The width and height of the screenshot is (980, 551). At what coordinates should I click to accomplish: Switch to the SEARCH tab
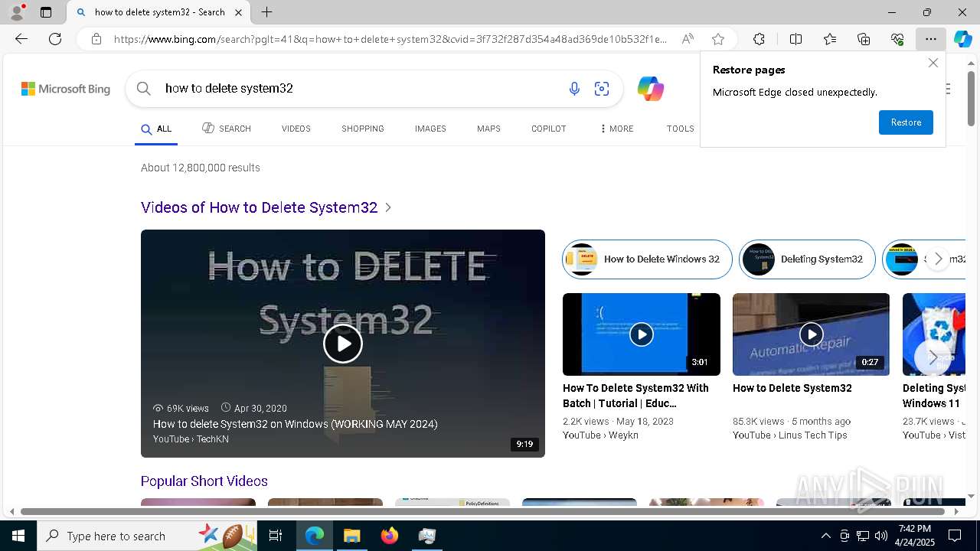(227, 129)
